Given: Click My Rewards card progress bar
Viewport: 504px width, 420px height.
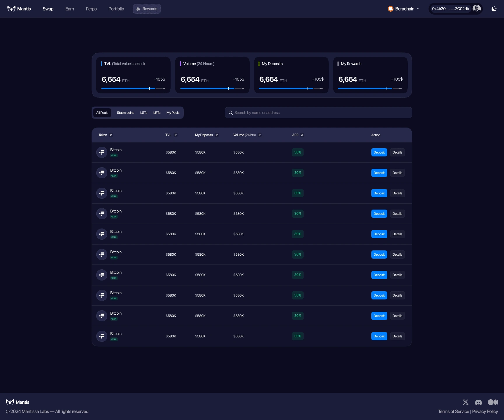Looking at the screenshot, I should tap(370, 88).
